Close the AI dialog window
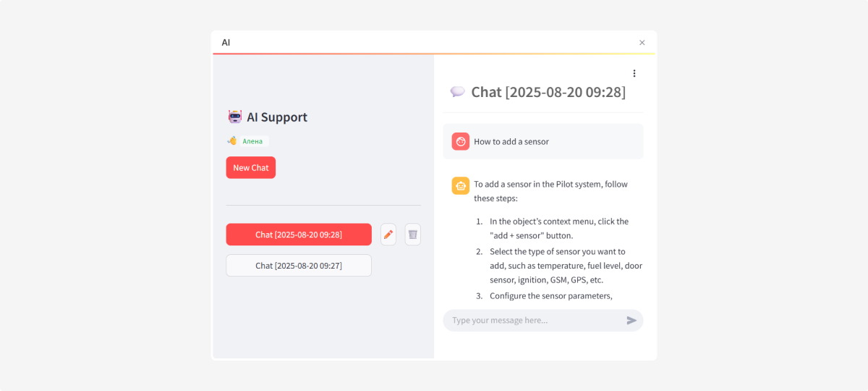 (x=642, y=43)
